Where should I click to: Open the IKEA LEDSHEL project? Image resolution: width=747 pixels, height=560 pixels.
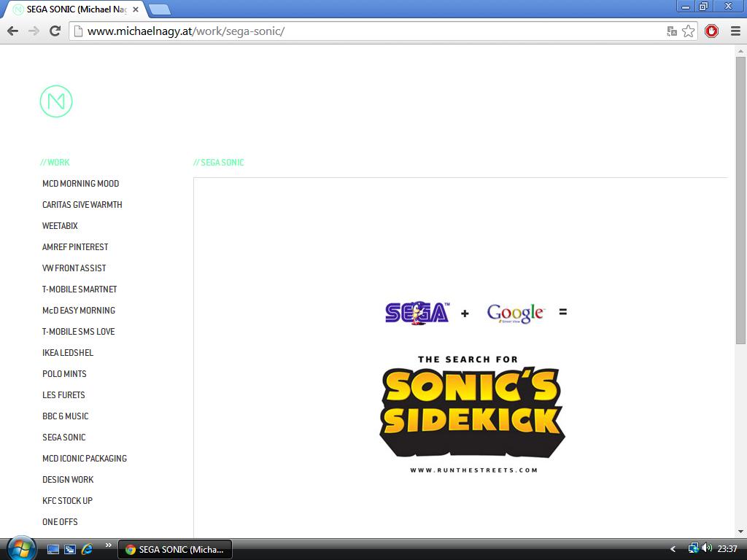tap(68, 353)
